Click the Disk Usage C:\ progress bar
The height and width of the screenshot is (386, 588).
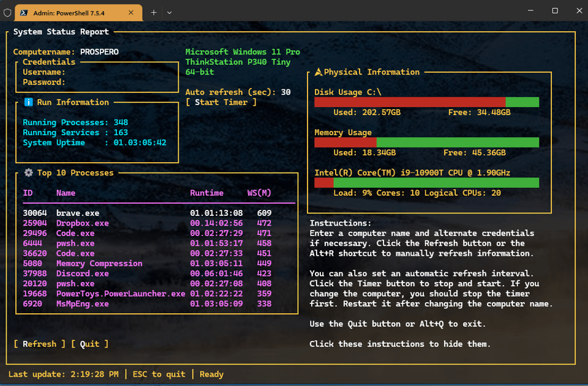click(x=427, y=102)
